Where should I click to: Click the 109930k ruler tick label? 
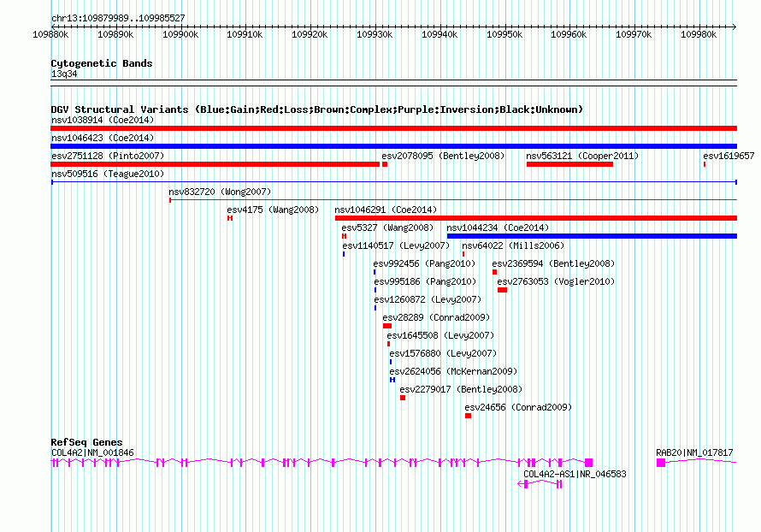375,34
